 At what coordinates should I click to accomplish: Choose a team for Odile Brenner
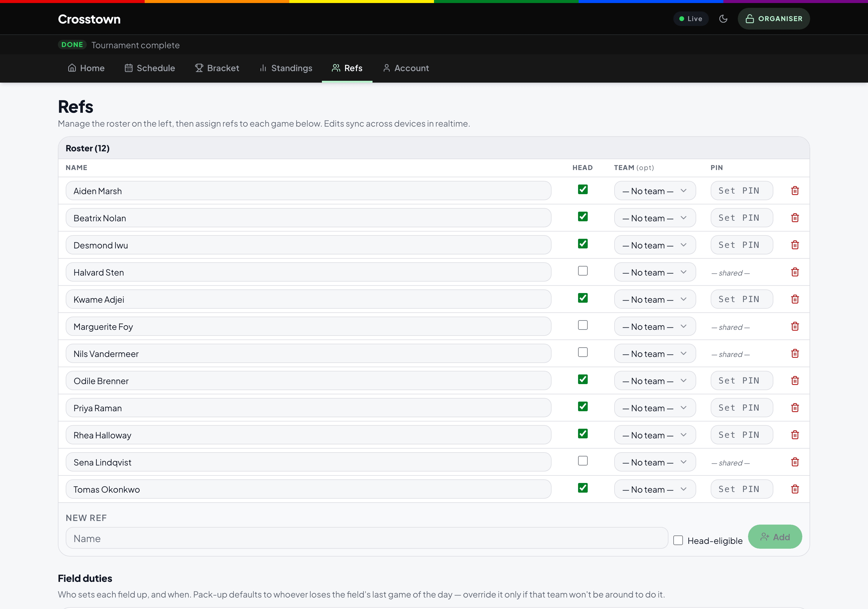pos(655,380)
